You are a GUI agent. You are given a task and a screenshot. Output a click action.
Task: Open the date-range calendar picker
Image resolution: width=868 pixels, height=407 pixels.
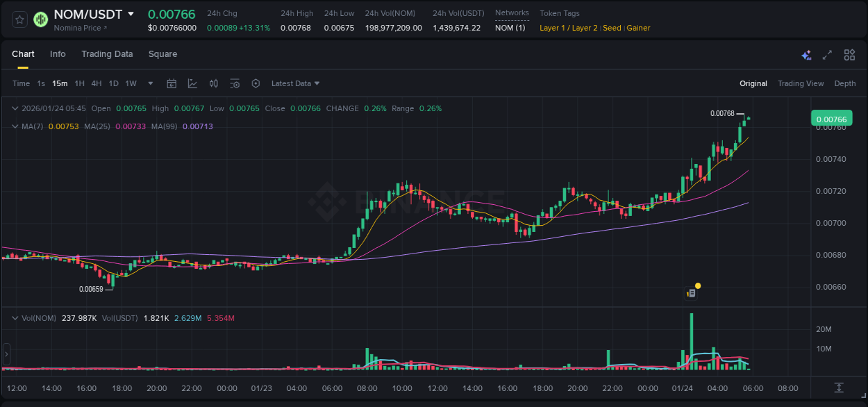[x=172, y=83]
